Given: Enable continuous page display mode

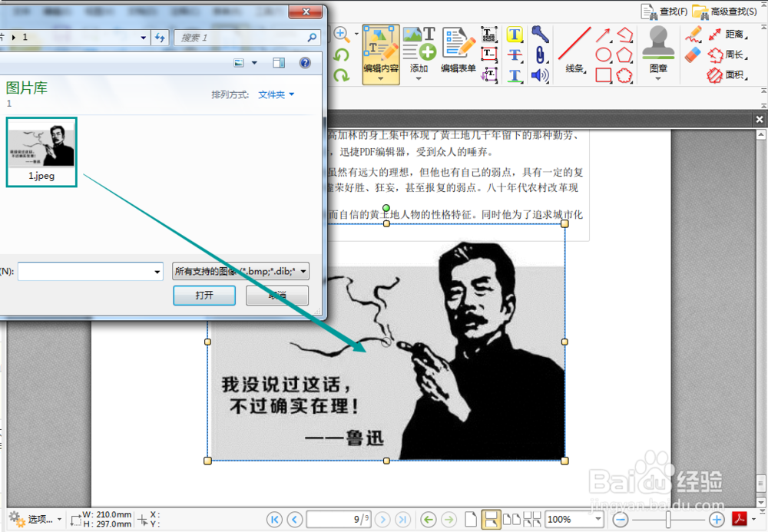Looking at the screenshot, I should (492, 520).
